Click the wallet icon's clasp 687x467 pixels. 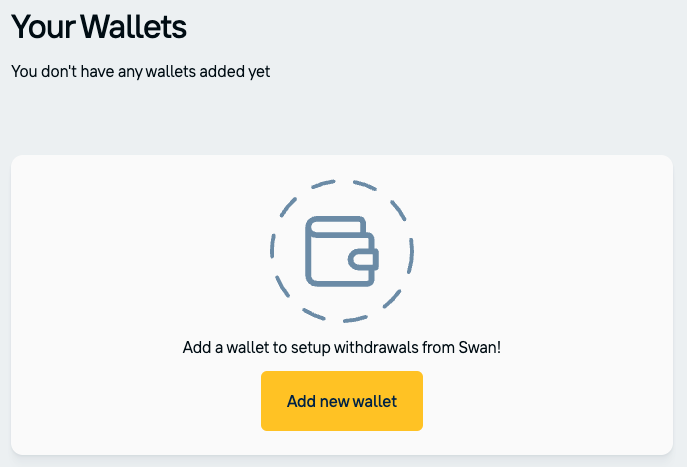tap(364, 260)
